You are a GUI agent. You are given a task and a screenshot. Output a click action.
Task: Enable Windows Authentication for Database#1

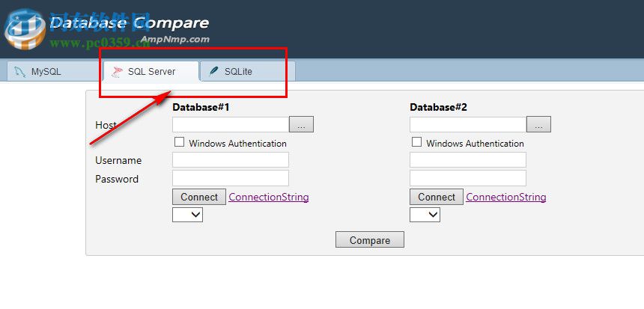pyautogui.click(x=179, y=142)
